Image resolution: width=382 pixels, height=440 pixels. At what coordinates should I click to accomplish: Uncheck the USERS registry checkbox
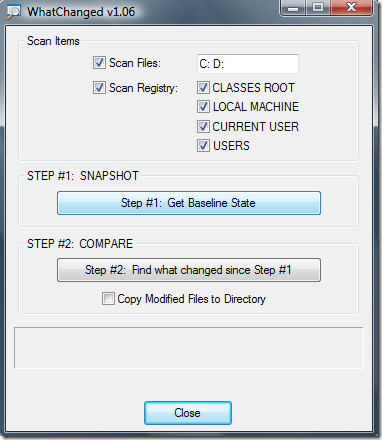click(x=203, y=146)
